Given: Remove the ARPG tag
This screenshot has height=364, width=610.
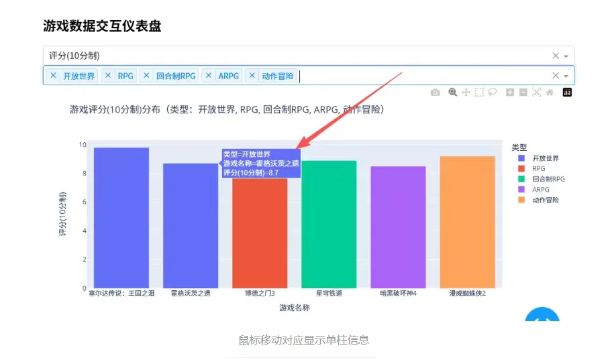Looking at the screenshot, I should coord(209,75).
